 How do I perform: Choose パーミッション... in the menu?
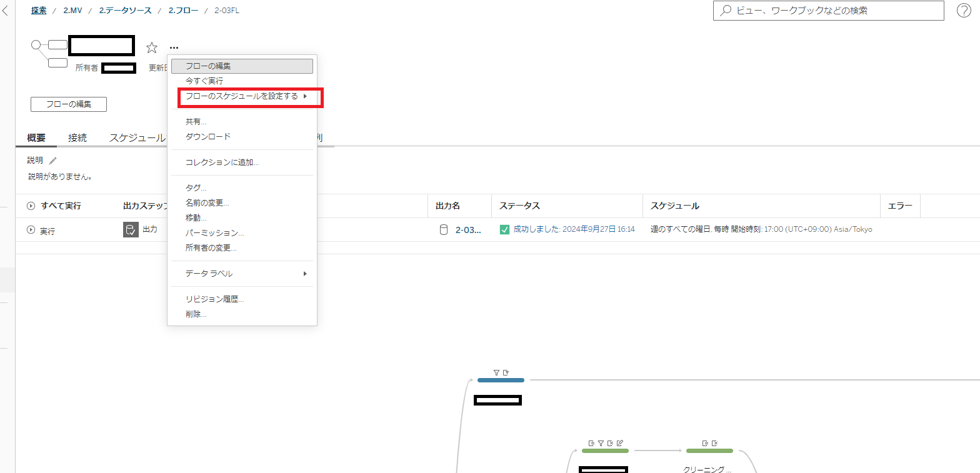click(242, 232)
